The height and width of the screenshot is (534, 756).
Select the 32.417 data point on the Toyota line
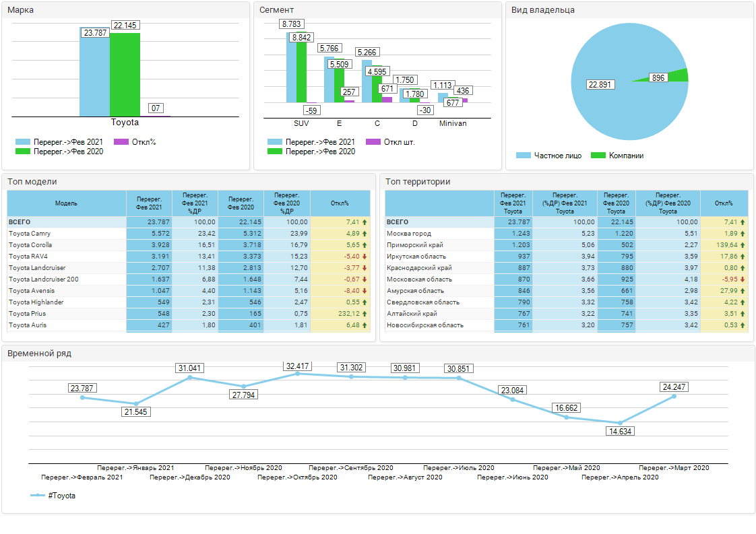point(298,374)
